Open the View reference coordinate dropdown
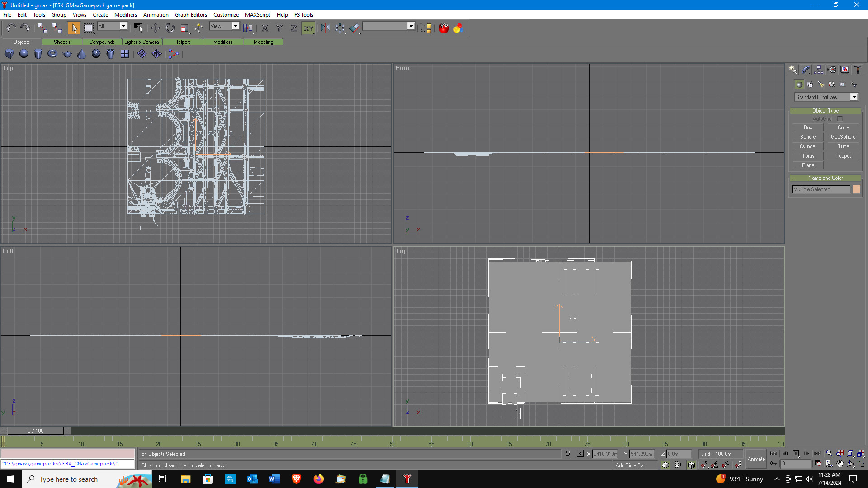Viewport: 868px width, 488px height. point(224,26)
